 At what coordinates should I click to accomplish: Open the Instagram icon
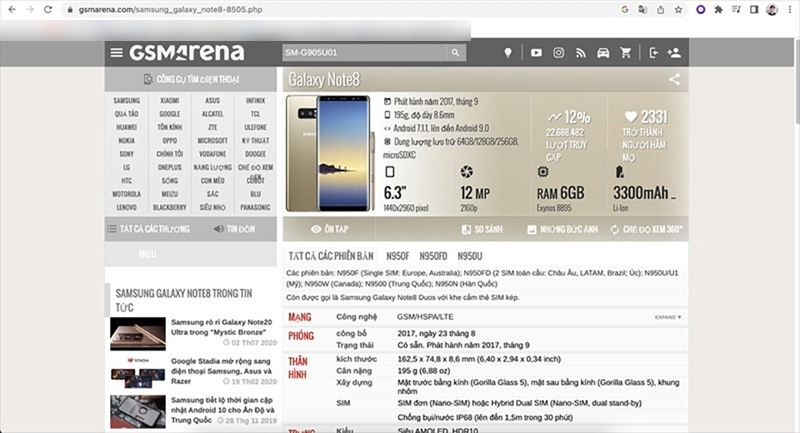(559, 53)
